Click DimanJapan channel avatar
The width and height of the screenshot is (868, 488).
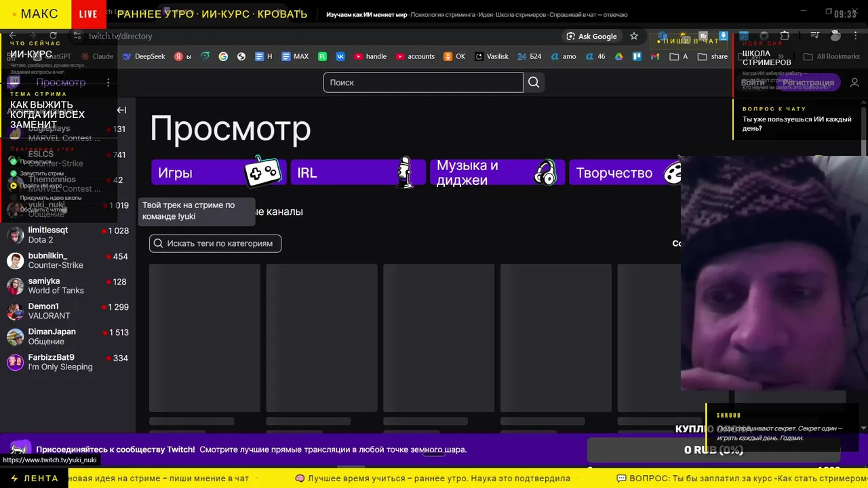point(15,336)
